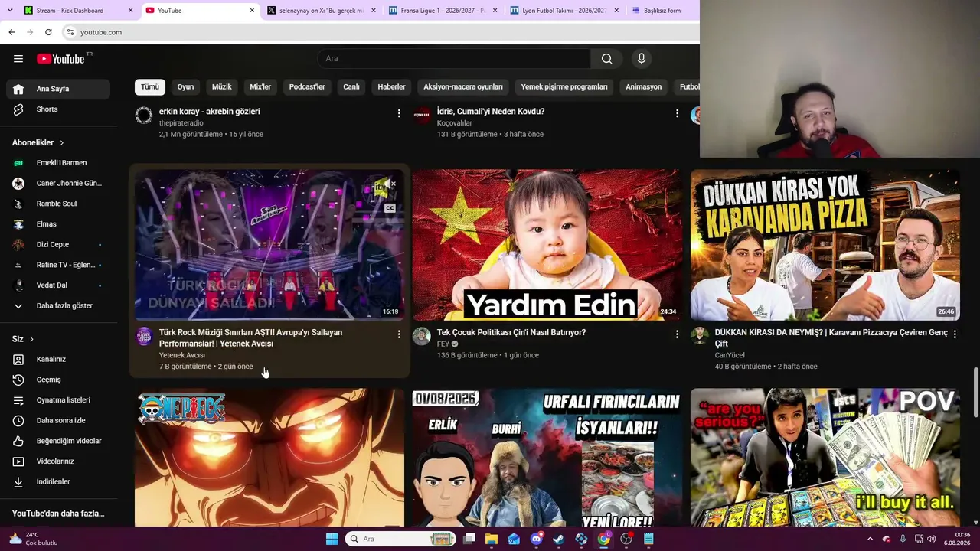Image resolution: width=980 pixels, height=551 pixels.
Task: Open the YouTube hamburger guide menu
Action: [18, 59]
